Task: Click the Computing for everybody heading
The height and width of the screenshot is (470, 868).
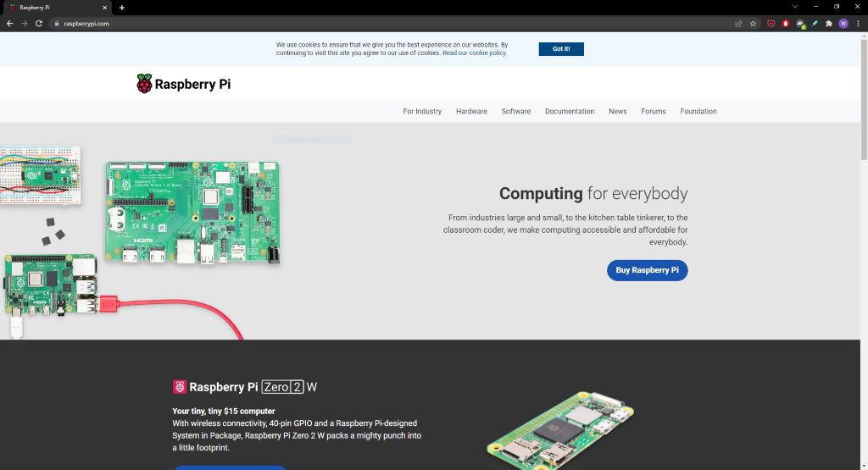Action: point(593,194)
